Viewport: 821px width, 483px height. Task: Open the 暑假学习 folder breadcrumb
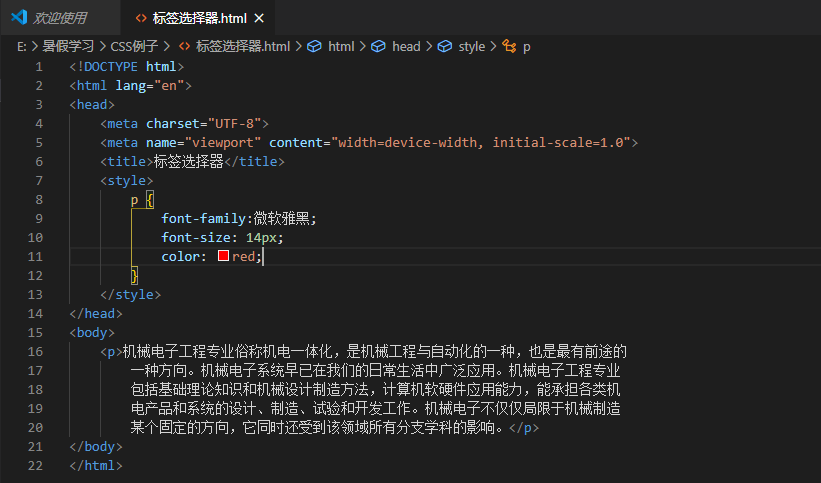[68, 47]
